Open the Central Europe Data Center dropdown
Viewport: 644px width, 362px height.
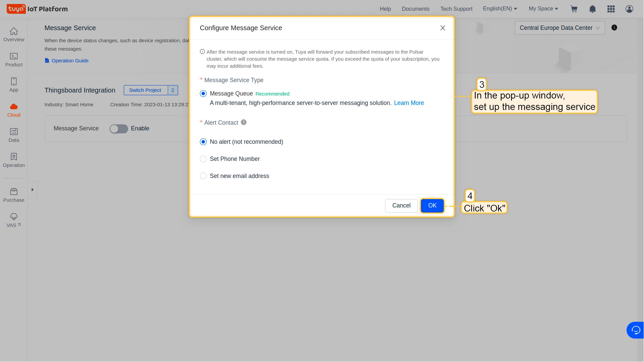[559, 28]
